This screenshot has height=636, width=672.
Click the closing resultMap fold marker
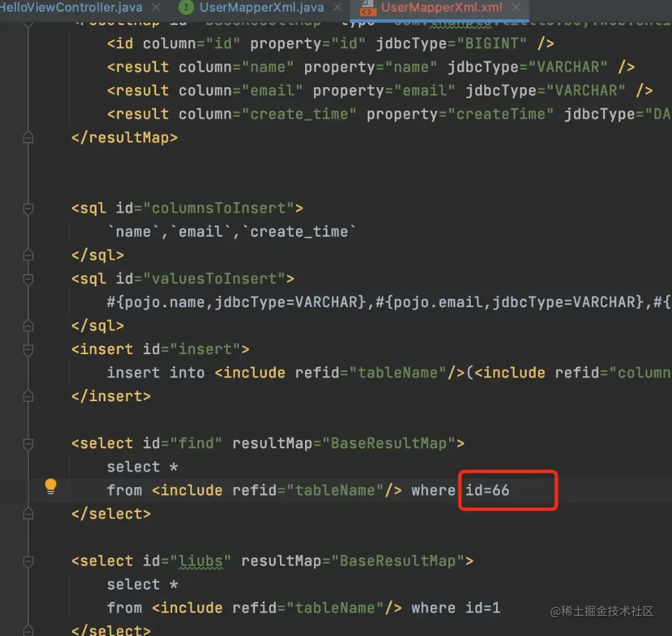click(28, 137)
